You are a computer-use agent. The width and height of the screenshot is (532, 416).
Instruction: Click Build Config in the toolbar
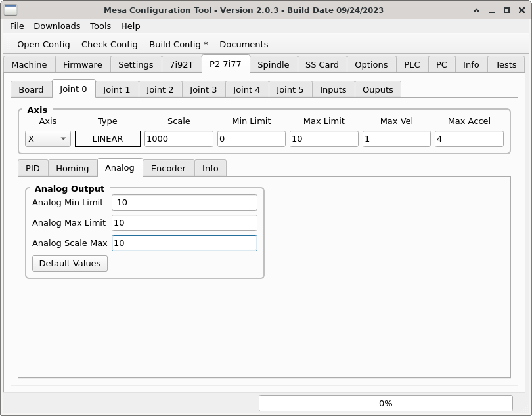click(x=179, y=45)
